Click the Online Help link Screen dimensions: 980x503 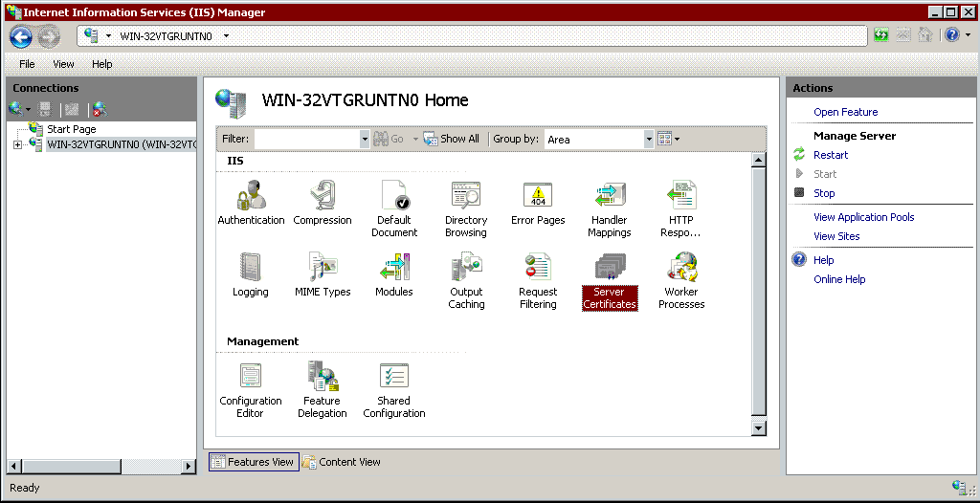click(839, 279)
